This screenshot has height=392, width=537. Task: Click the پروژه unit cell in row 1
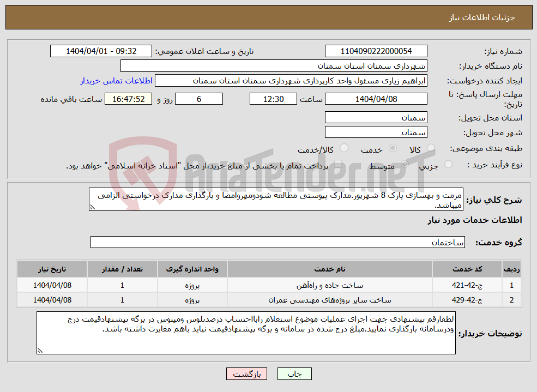192,285
